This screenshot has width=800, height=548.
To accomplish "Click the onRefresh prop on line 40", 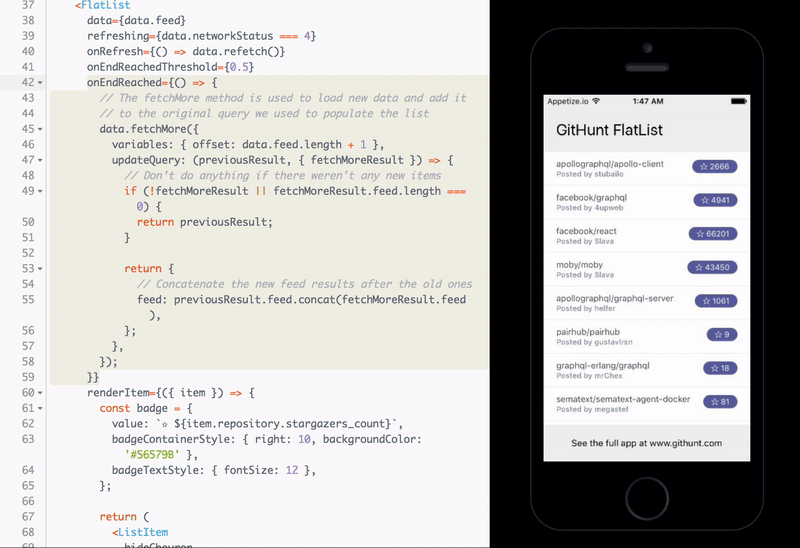I will click(115, 52).
